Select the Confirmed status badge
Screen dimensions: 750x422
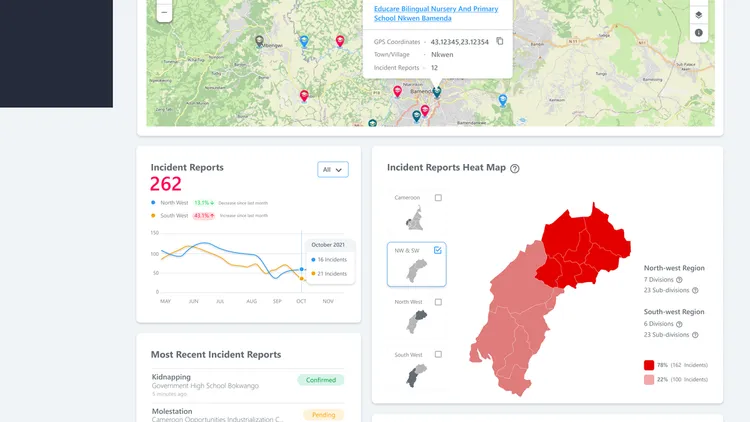[x=320, y=380]
